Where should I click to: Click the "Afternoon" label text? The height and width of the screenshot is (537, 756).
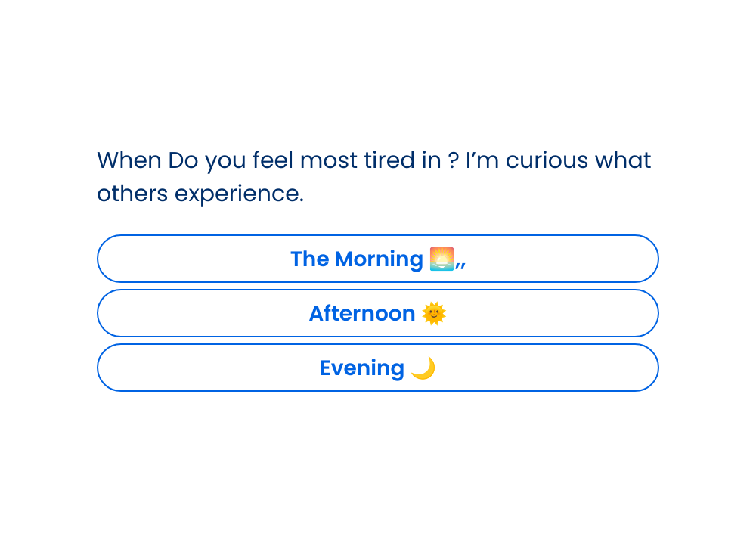[362, 314]
